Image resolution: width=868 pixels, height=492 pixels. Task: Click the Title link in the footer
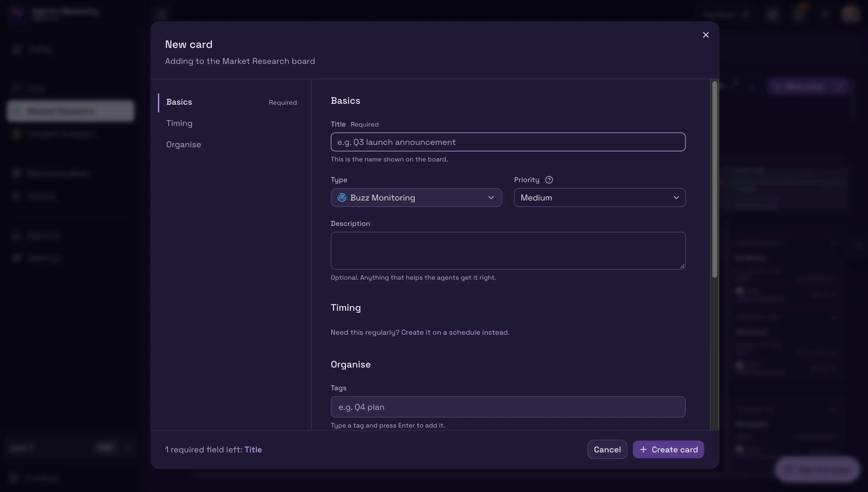(x=253, y=450)
